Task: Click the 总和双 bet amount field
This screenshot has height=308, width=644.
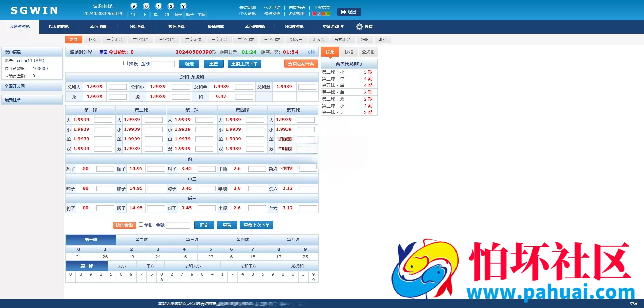Action: (x=307, y=87)
